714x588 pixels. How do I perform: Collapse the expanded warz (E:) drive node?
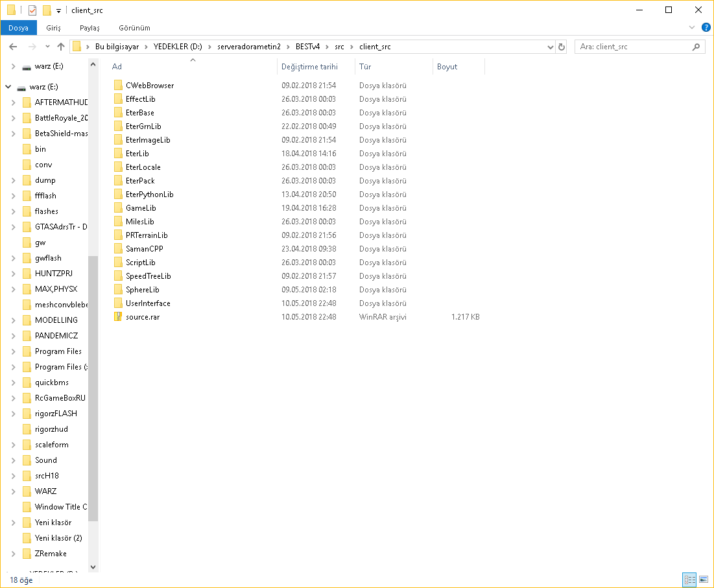click(8, 86)
